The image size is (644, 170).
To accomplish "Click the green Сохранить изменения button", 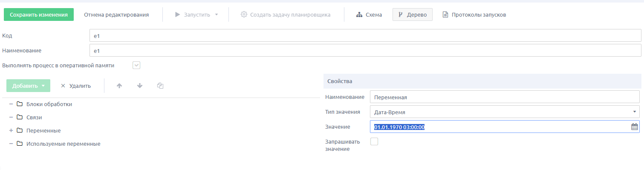I will point(39,14).
